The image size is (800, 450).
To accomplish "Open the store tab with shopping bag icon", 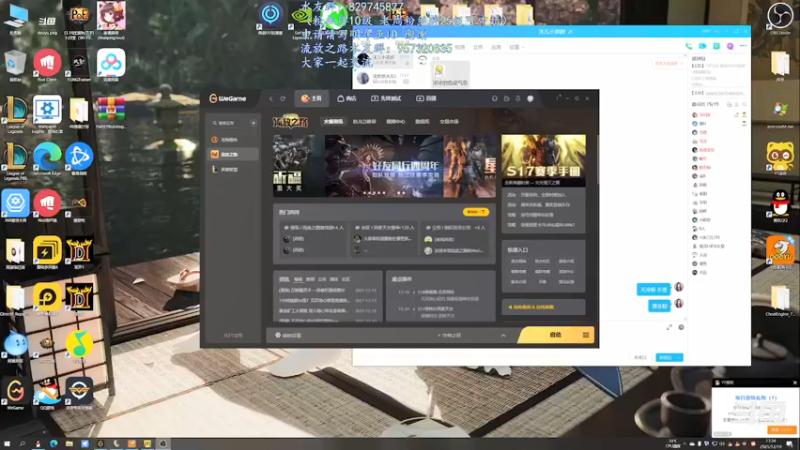I will coord(346,98).
